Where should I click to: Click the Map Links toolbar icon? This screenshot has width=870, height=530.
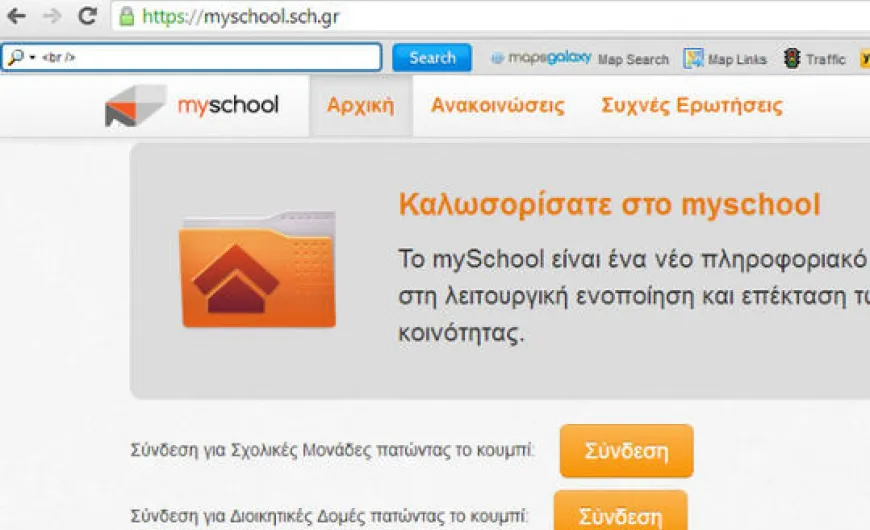click(x=693, y=58)
